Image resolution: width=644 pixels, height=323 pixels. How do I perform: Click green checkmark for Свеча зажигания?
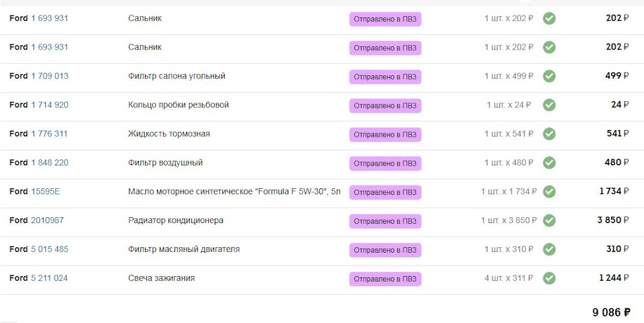(549, 278)
